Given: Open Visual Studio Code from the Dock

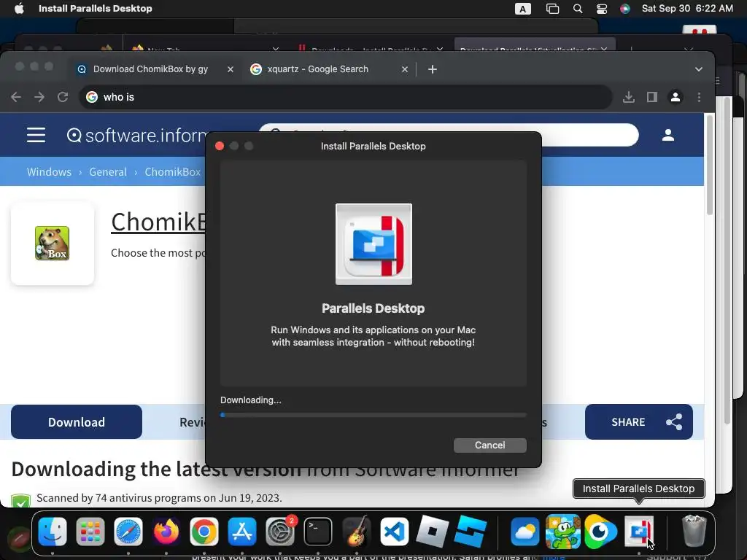Looking at the screenshot, I should pyautogui.click(x=394, y=532).
